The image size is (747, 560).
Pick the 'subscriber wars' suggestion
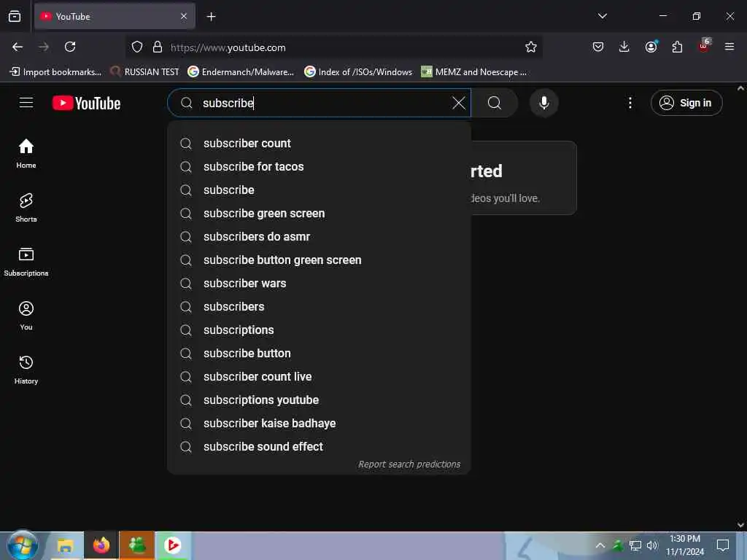(x=319, y=284)
